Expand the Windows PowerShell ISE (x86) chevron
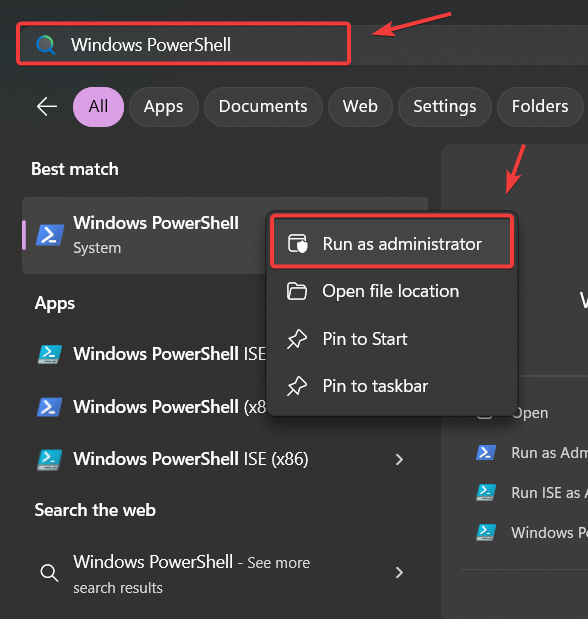The image size is (588, 619). [x=399, y=460]
